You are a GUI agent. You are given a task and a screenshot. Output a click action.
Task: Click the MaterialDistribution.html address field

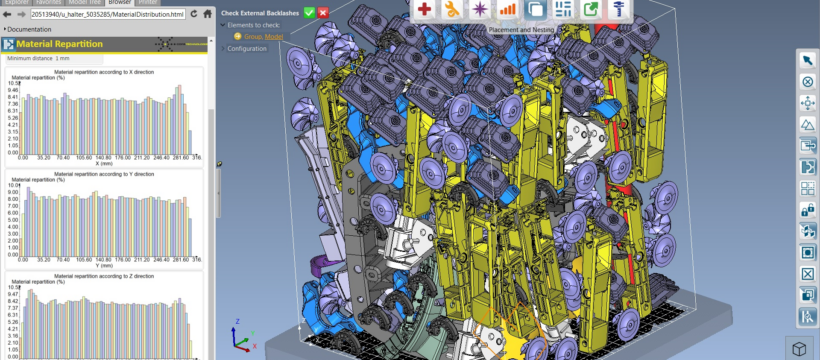coord(108,14)
